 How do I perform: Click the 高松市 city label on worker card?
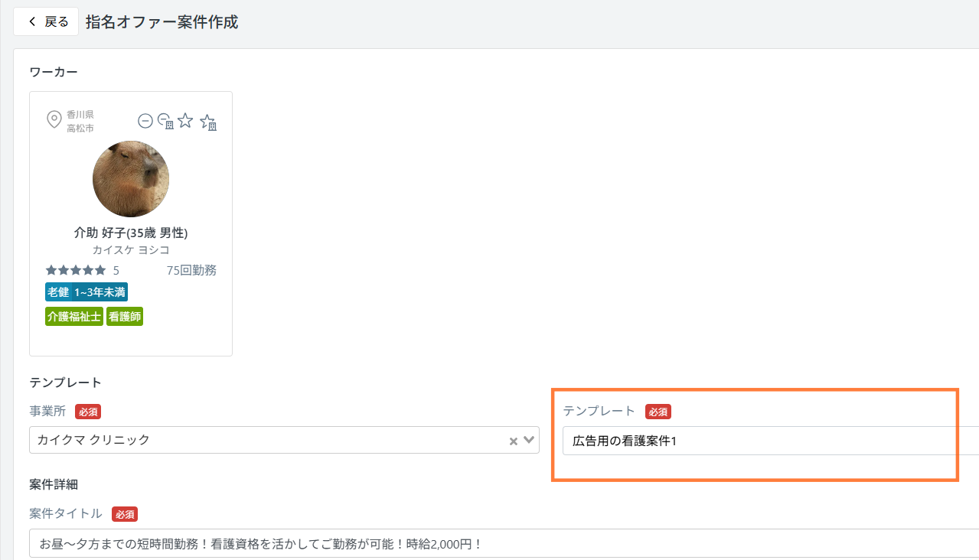[x=80, y=128]
